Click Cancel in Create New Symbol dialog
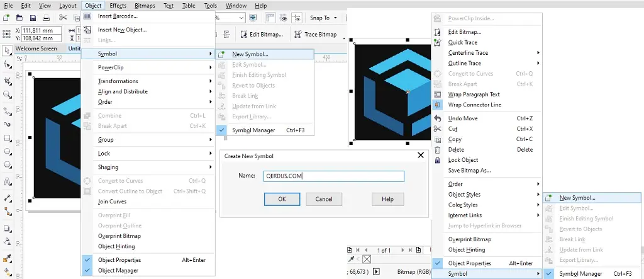Screen dimensions: 644x279 (324, 199)
